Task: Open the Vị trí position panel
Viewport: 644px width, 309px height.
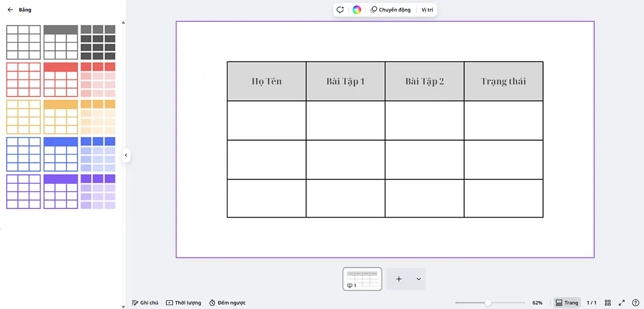Action: pos(427,10)
